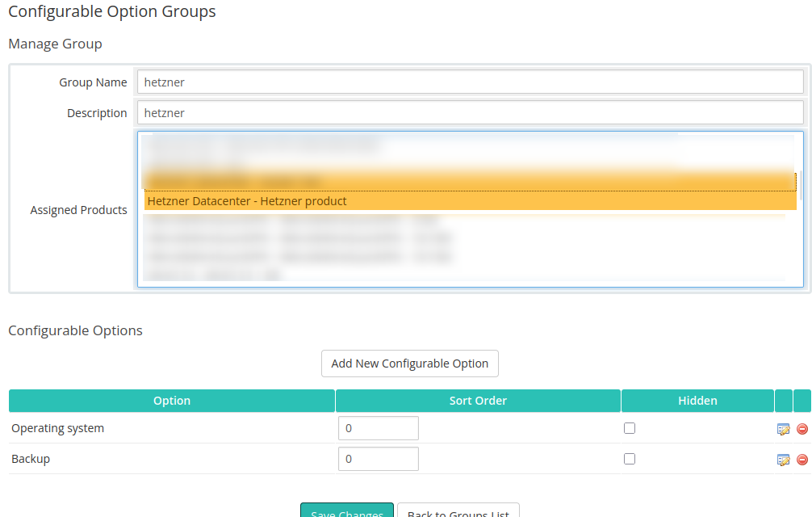
Task: Open the edit icon for Backup option
Action: coord(783,460)
